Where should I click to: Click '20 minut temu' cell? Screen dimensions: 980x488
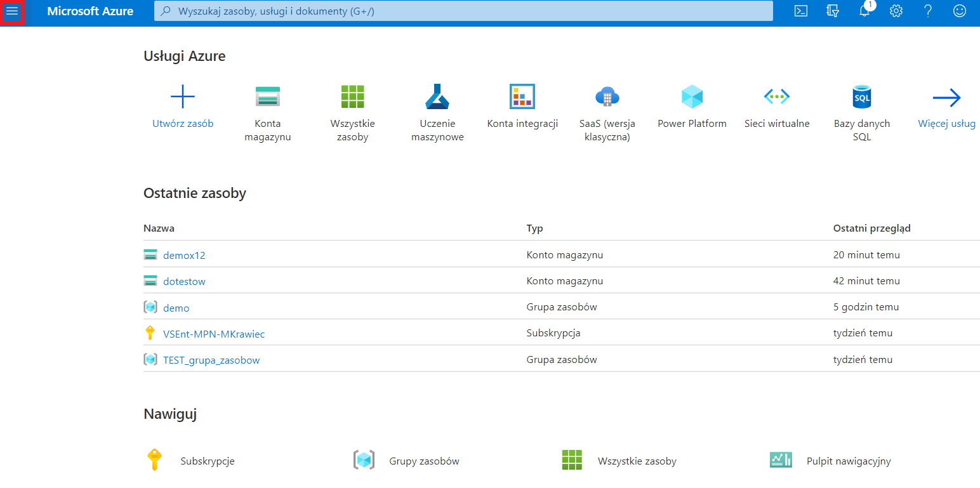coord(866,255)
